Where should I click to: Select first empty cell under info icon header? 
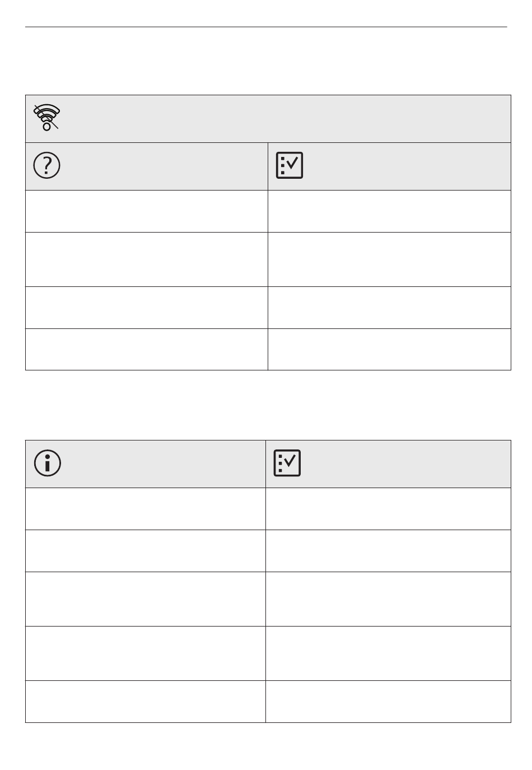pos(146,509)
